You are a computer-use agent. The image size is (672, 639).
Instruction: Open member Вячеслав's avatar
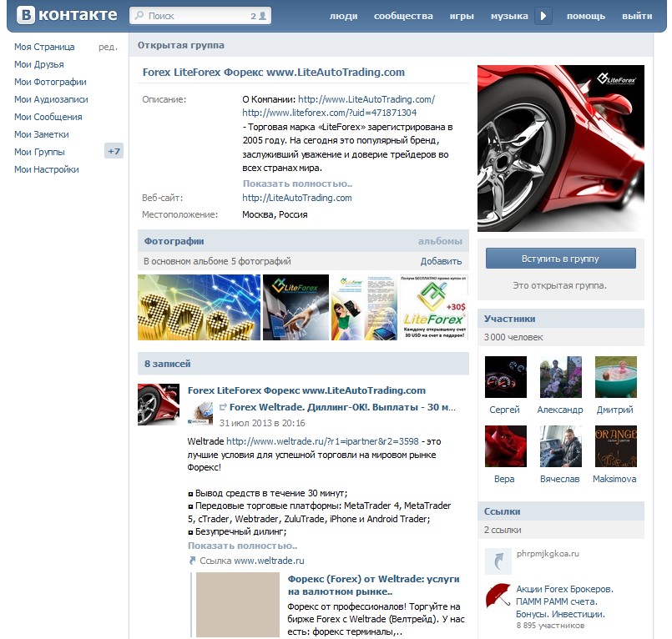click(561, 445)
